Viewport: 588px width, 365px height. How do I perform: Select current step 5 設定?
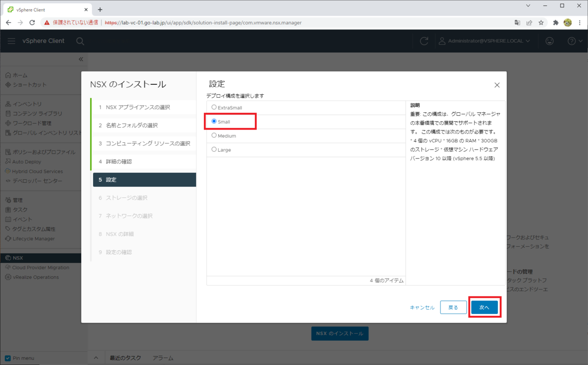[145, 180]
